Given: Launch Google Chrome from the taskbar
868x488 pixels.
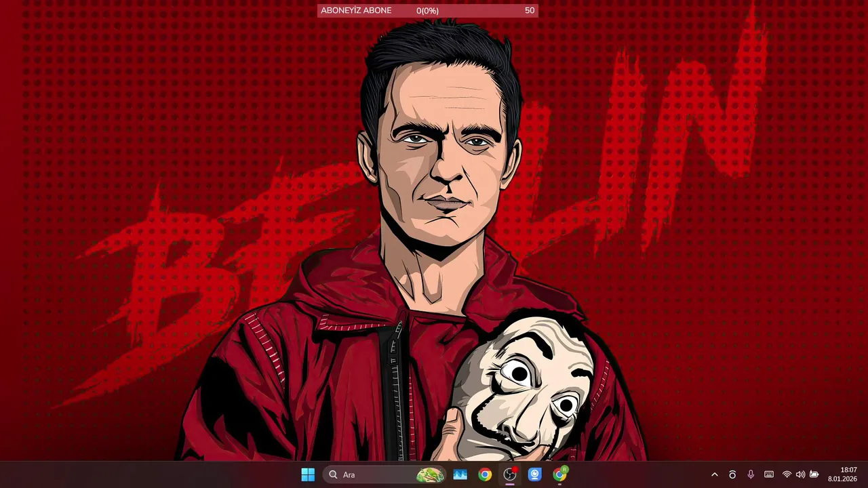Looking at the screenshot, I should 485,474.
